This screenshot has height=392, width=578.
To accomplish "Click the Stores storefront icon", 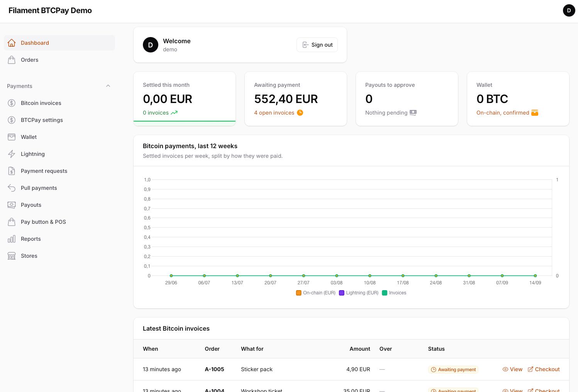I will [x=12, y=256].
